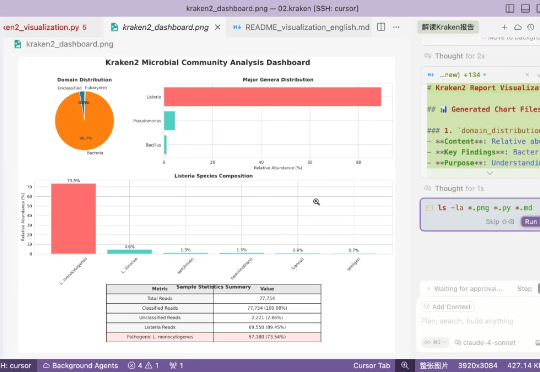Toggle the primary sidebar layout icon
540x372 pixels.
[510, 8]
